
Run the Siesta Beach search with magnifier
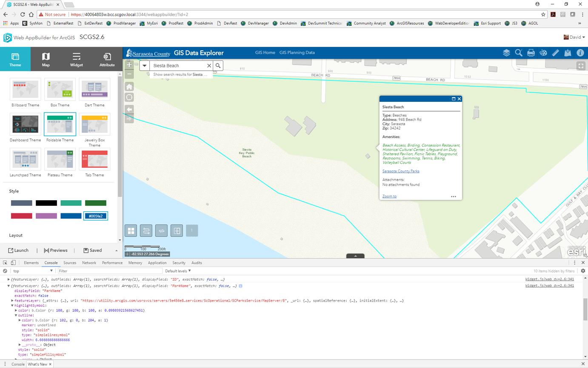(218, 66)
